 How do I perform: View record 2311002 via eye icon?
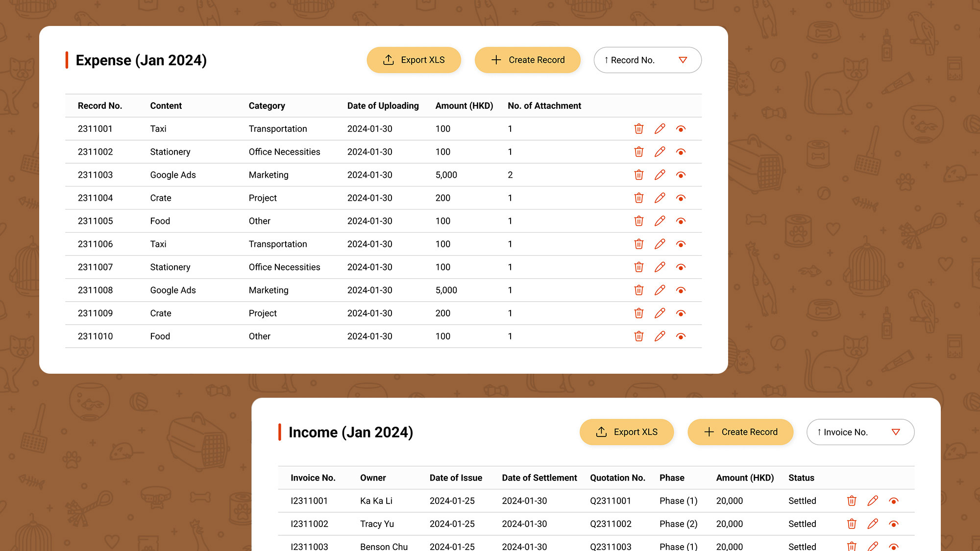coord(681,152)
